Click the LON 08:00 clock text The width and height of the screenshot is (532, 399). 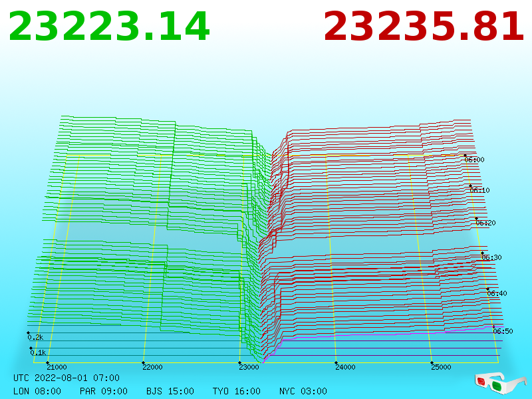(37, 391)
